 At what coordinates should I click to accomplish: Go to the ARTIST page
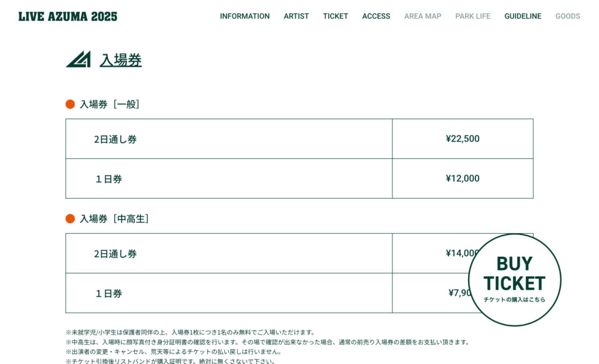pos(296,16)
